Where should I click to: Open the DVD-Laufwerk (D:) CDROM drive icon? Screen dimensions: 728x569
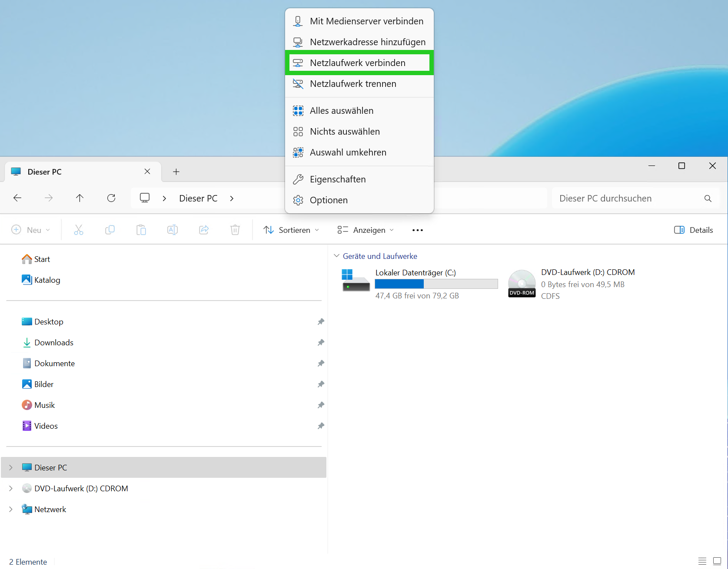click(x=522, y=282)
